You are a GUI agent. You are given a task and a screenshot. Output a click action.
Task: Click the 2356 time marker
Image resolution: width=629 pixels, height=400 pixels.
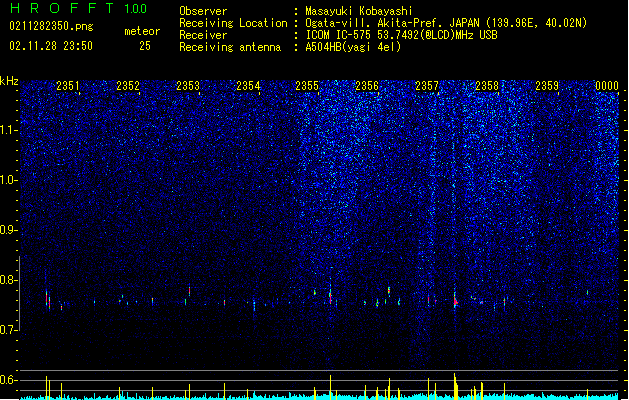tap(367, 86)
